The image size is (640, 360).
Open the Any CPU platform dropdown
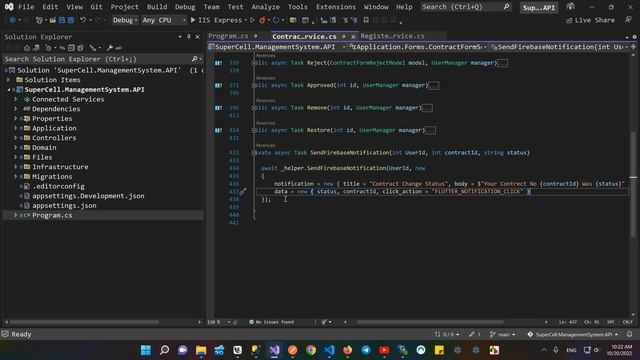tap(164, 20)
